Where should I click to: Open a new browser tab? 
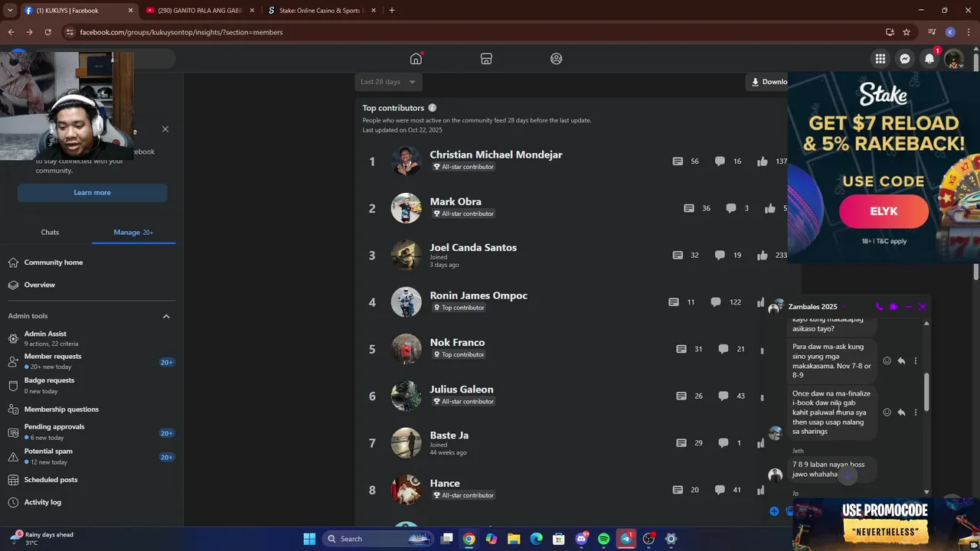[392, 11]
